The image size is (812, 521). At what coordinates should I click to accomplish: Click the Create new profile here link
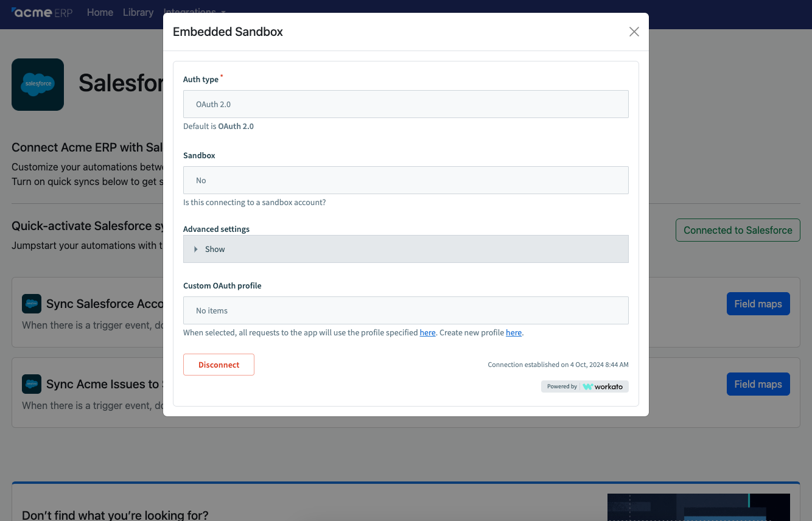point(514,332)
